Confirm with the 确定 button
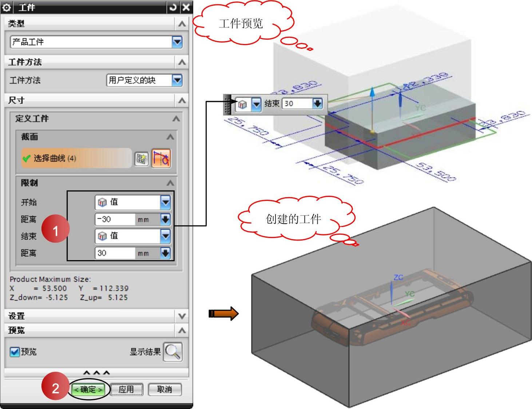This screenshot has height=409, width=532. pos(88,390)
